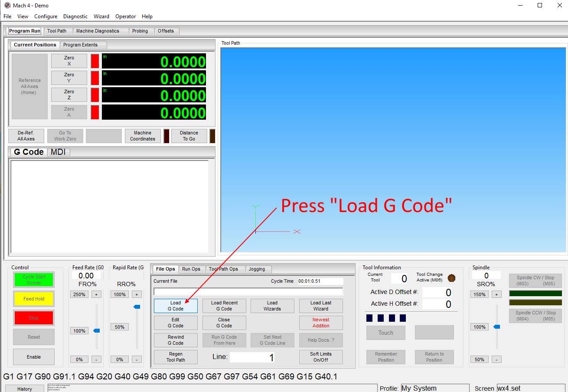Click the red LED next to Zero X
Screen dimensions: 568x392
coord(95,61)
